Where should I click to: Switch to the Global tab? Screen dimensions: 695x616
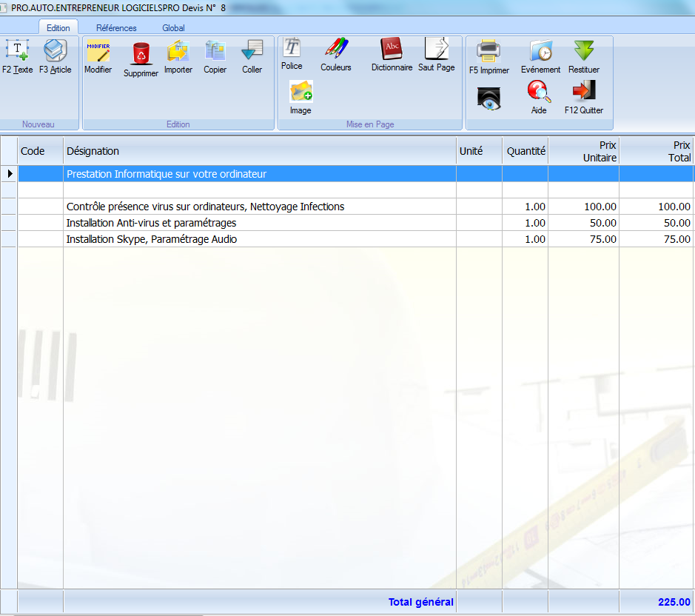[x=173, y=28]
